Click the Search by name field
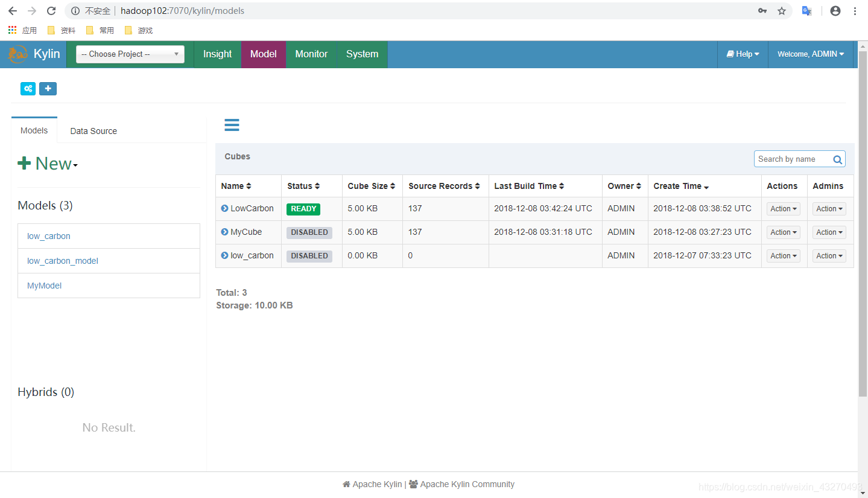The width and height of the screenshot is (868, 498). (794, 159)
